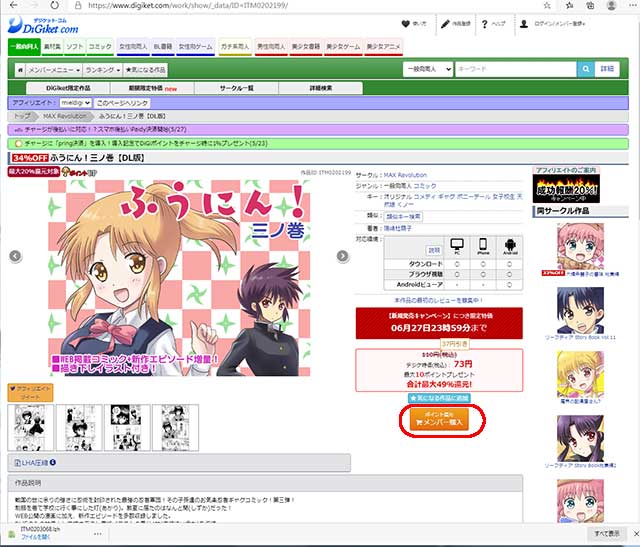
Task: Click the 類似キー検索 button
Action: (404, 216)
